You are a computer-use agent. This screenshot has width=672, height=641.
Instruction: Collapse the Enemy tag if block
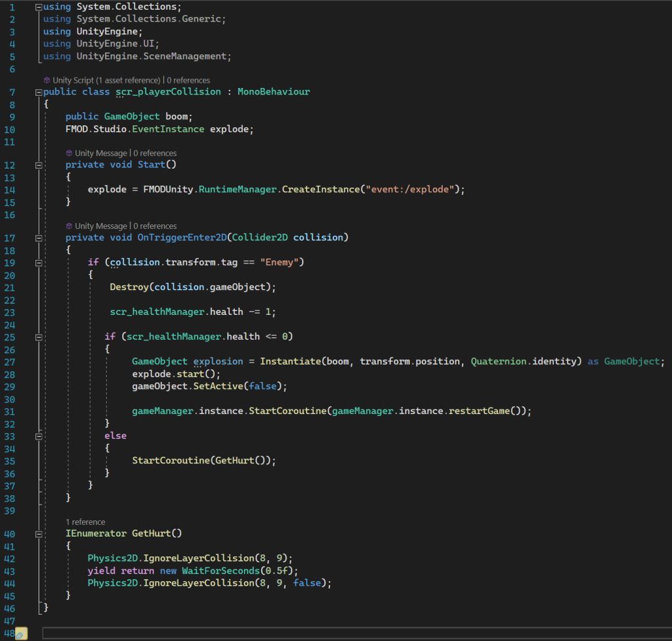click(38, 262)
